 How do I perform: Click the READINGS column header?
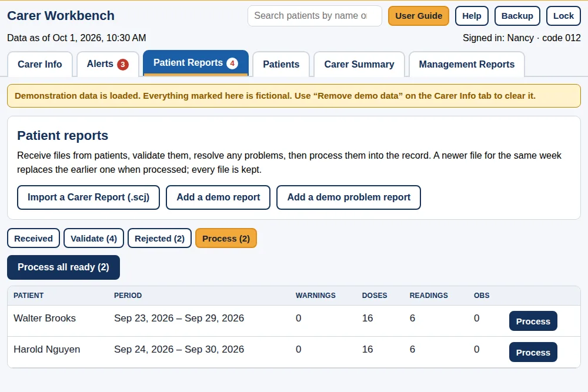coord(429,295)
